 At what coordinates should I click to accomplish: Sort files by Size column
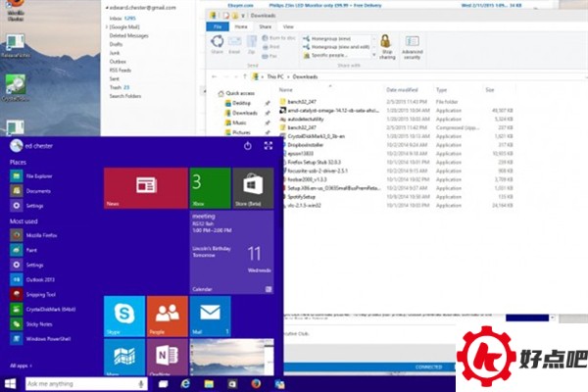coord(490,89)
